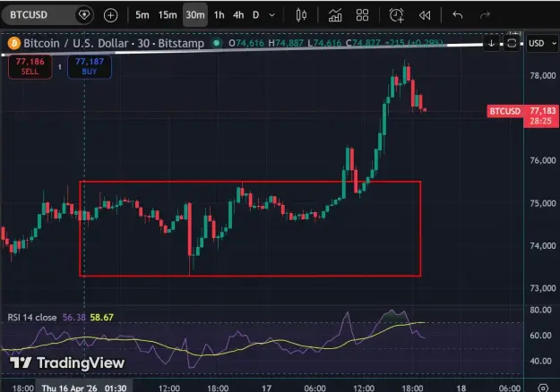Open the Indicators chart icon

[335, 15]
